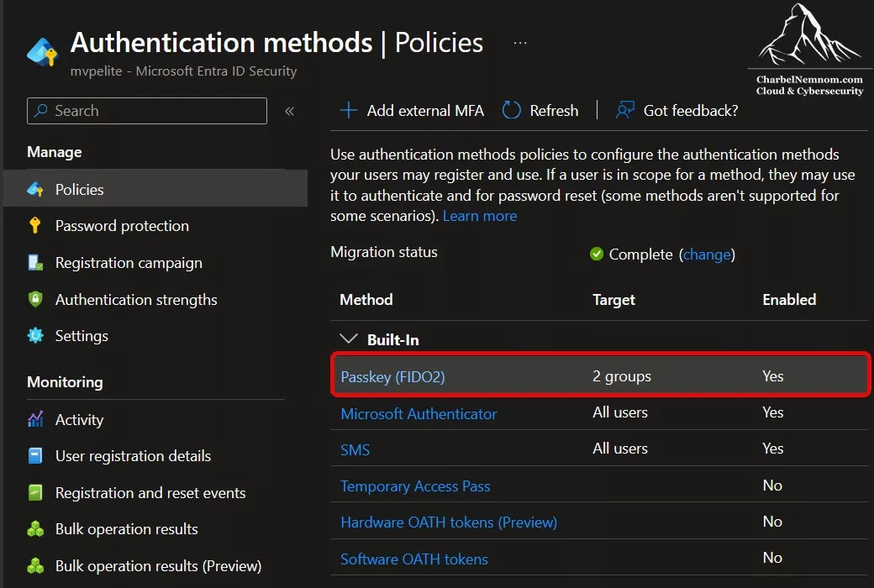Click the search magnifier icon
The image size is (874, 588).
point(40,110)
